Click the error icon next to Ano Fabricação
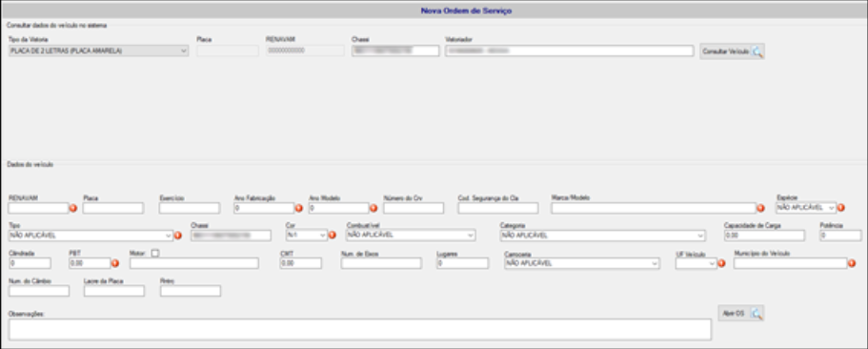 [x=298, y=209]
